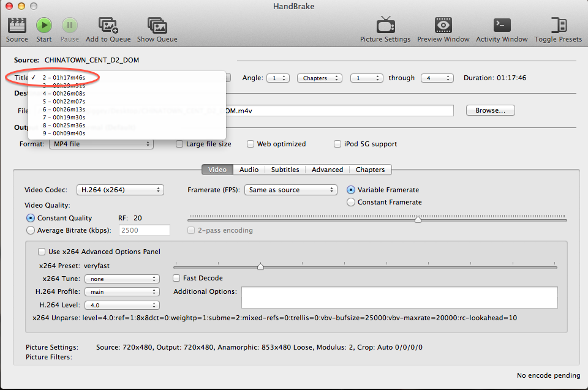
Task: Click the Additional Options text box
Action: tap(399, 298)
